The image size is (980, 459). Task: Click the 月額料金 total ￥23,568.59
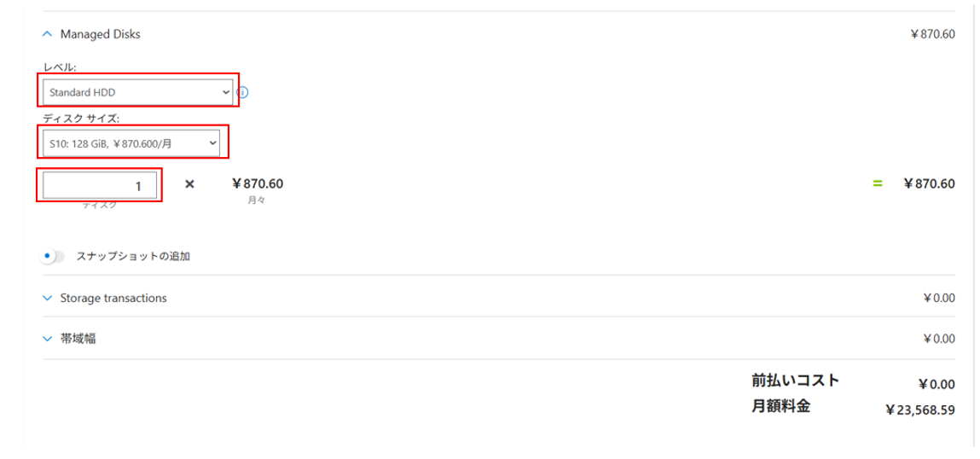click(x=919, y=410)
